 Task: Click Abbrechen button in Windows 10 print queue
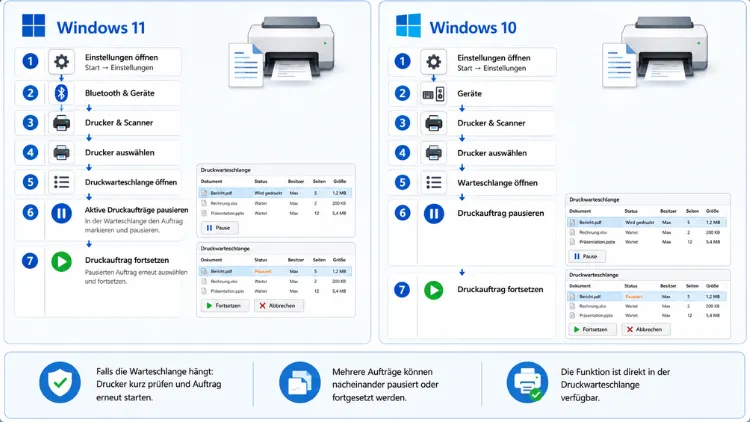click(646, 329)
